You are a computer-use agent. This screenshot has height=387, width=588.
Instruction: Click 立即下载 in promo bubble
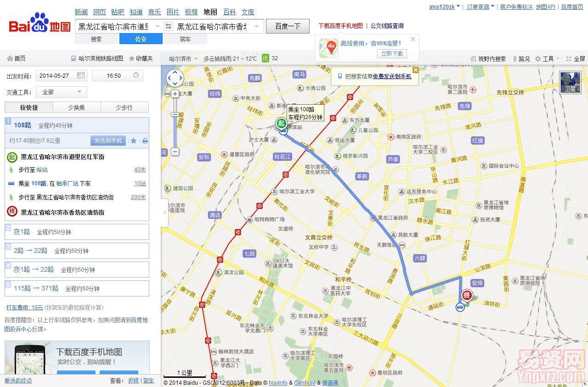click(392, 54)
